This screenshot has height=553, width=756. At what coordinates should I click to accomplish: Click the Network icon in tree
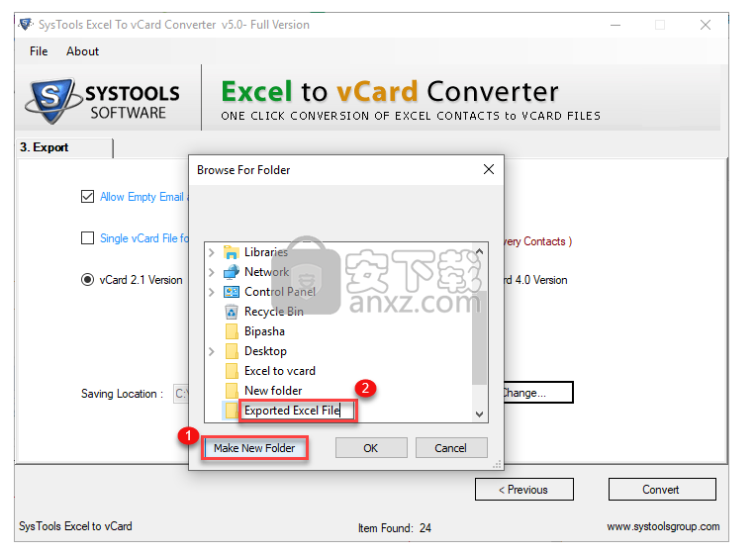pos(232,272)
